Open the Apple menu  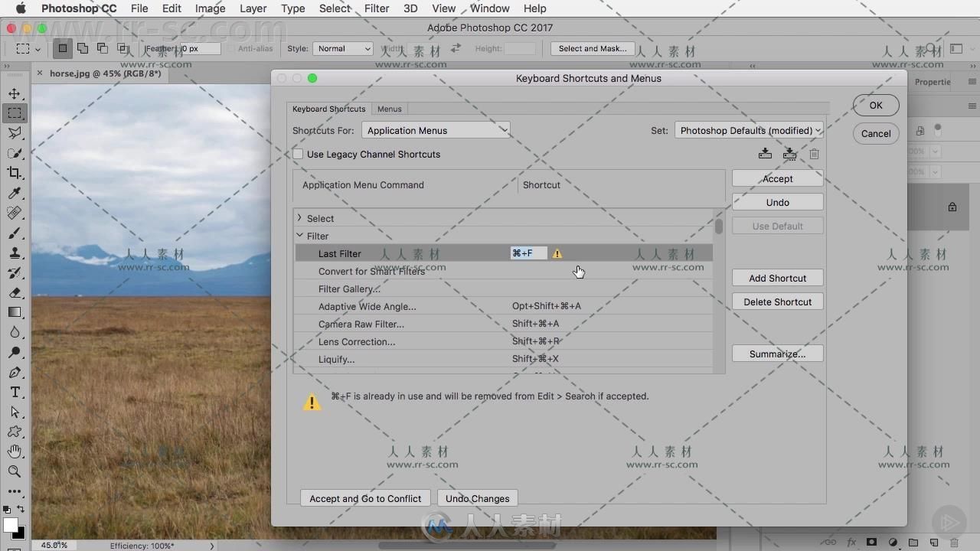(x=21, y=8)
